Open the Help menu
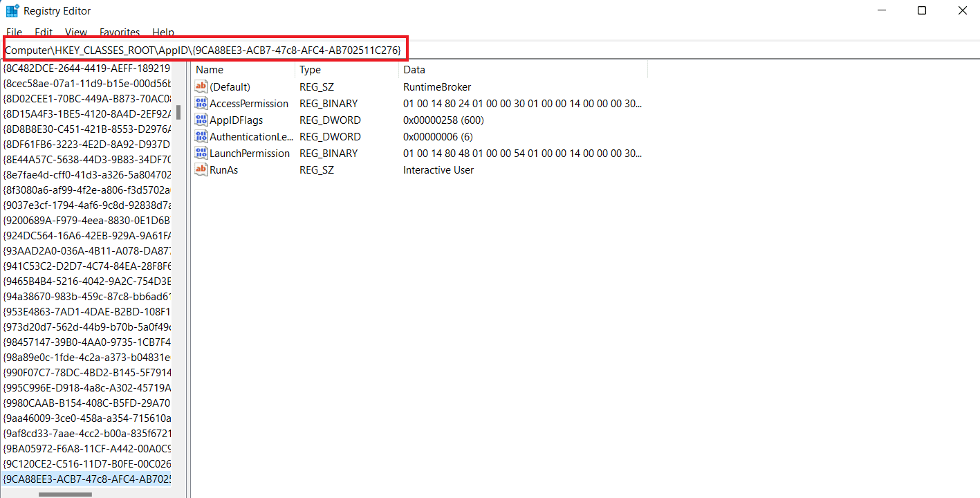This screenshot has width=980, height=498. pos(163,33)
